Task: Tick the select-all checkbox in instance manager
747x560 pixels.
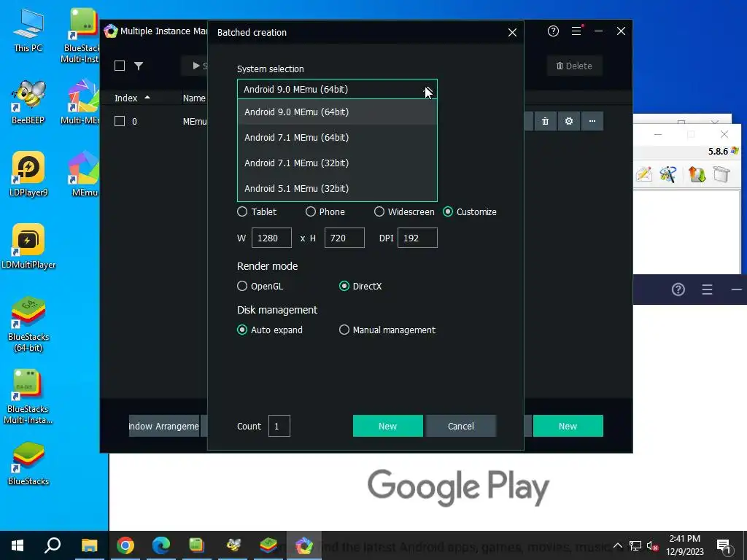Action: (x=120, y=66)
